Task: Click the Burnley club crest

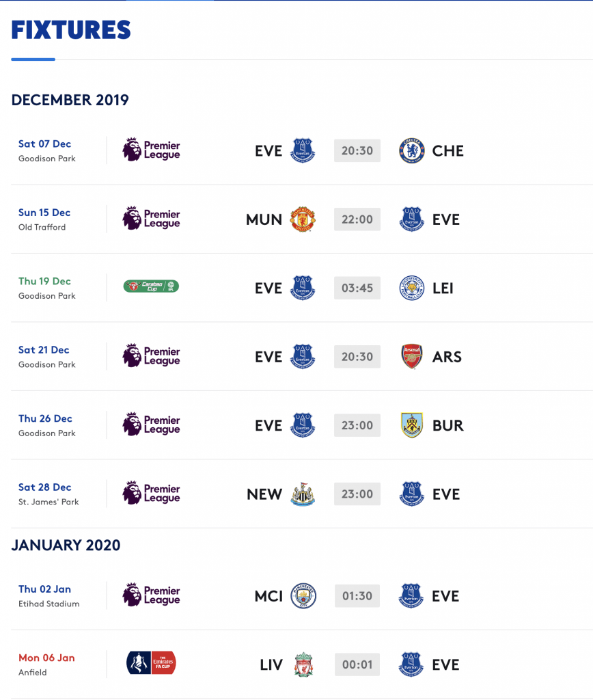Action: coord(412,425)
